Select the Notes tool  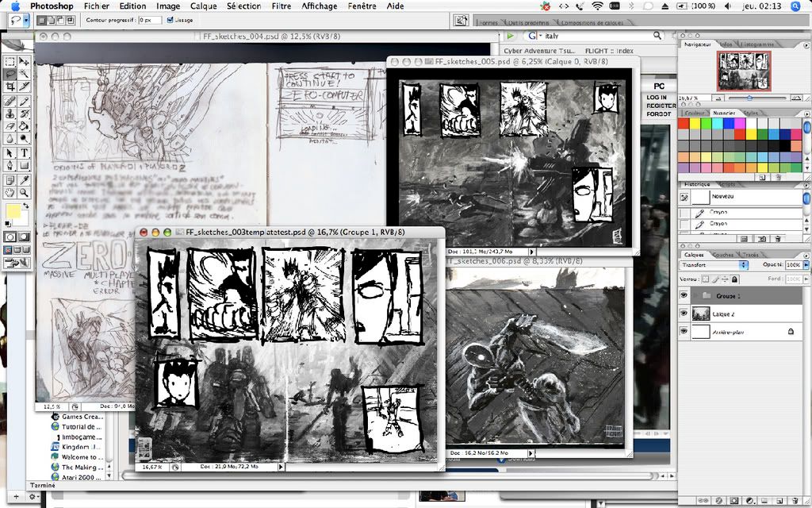tap(10, 180)
